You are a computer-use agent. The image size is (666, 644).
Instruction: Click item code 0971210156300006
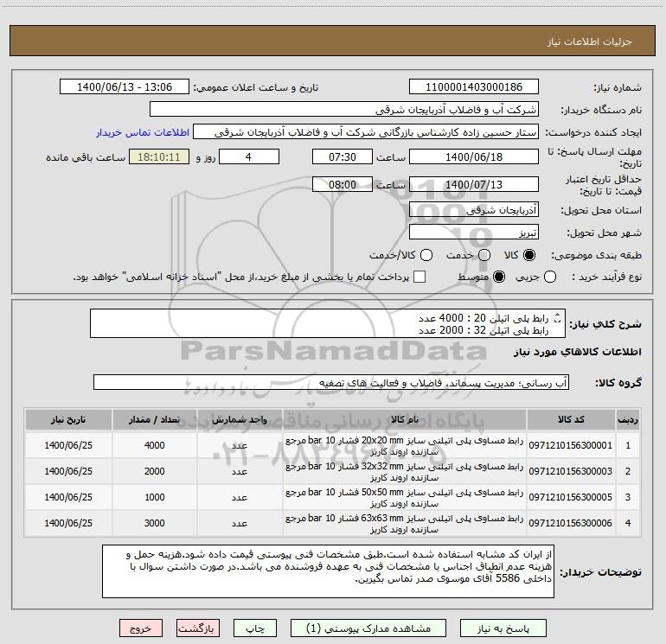click(x=571, y=523)
